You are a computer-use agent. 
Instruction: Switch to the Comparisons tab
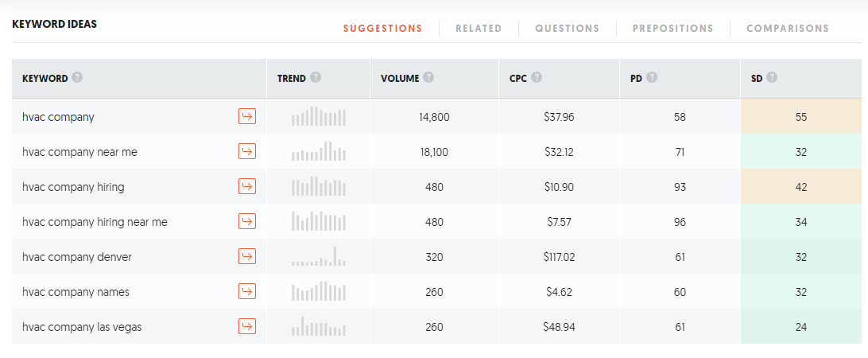click(x=787, y=29)
